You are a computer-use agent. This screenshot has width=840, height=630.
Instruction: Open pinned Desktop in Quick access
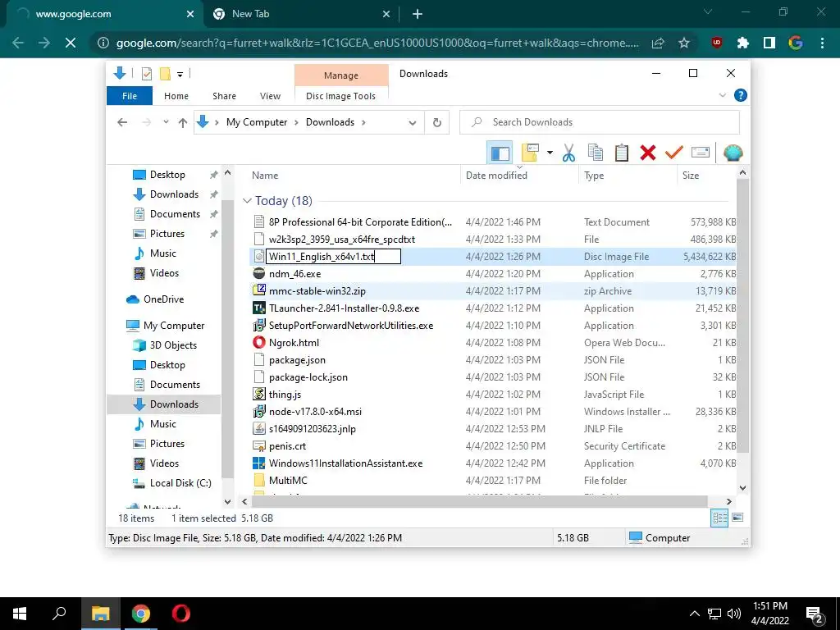pyautogui.click(x=167, y=175)
